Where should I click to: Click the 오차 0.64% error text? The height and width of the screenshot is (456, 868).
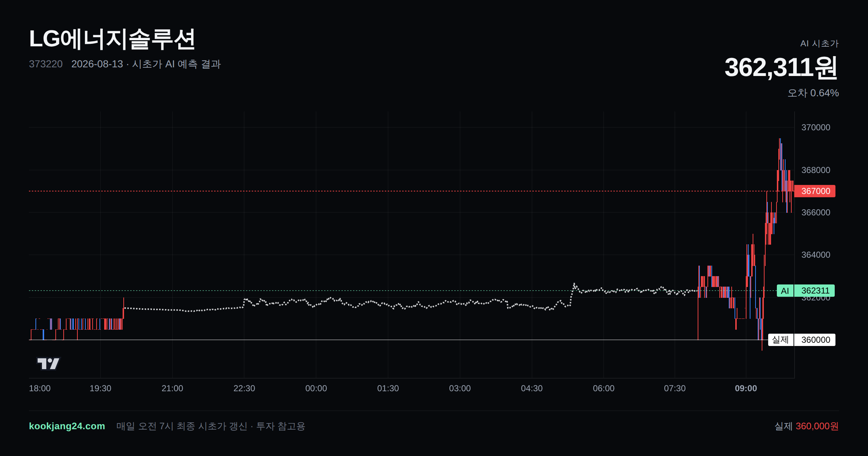(813, 93)
